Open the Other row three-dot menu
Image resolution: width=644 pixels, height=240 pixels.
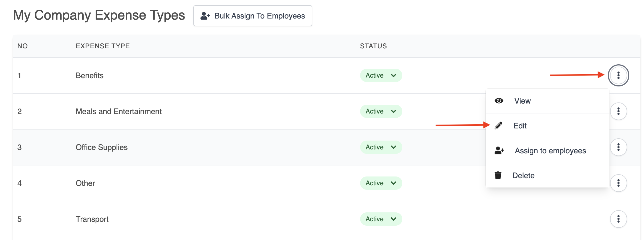coord(618,183)
